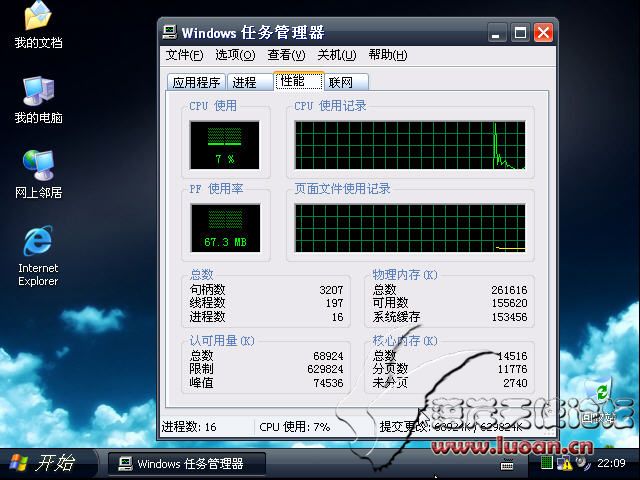Click the green CPU meter tray icon
Screen dimensions: 640x480
(x=547, y=462)
